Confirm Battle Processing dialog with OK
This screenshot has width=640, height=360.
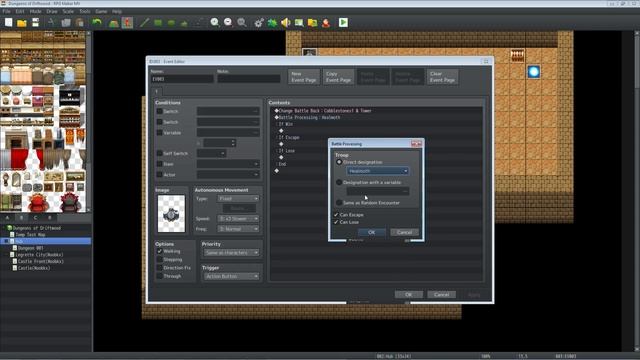point(371,232)
